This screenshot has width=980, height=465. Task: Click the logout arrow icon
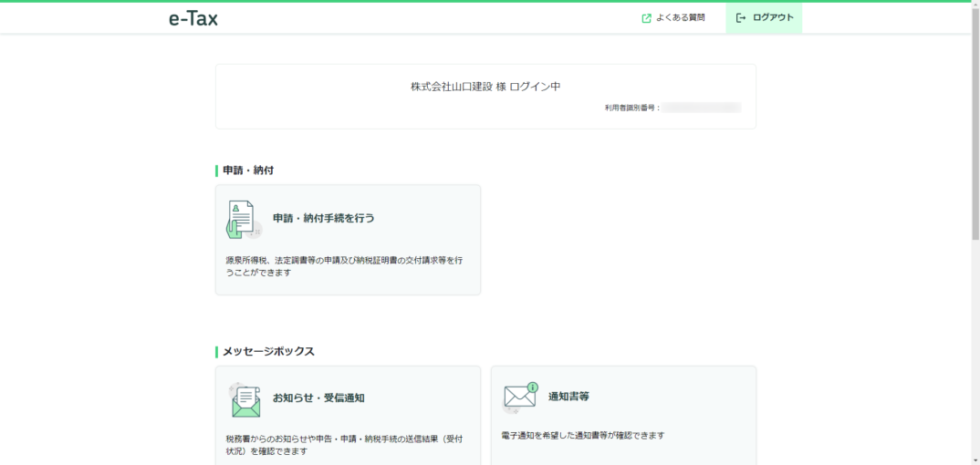741,18
